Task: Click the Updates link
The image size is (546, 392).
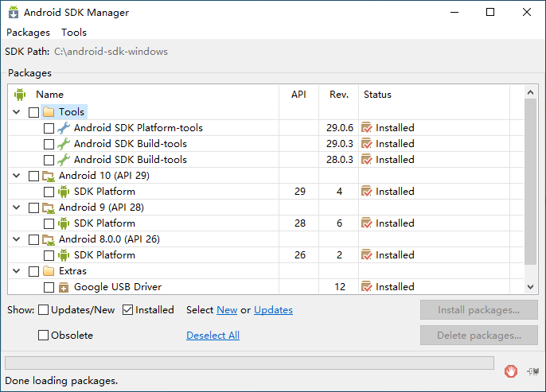Action: [x=273, y=310]
